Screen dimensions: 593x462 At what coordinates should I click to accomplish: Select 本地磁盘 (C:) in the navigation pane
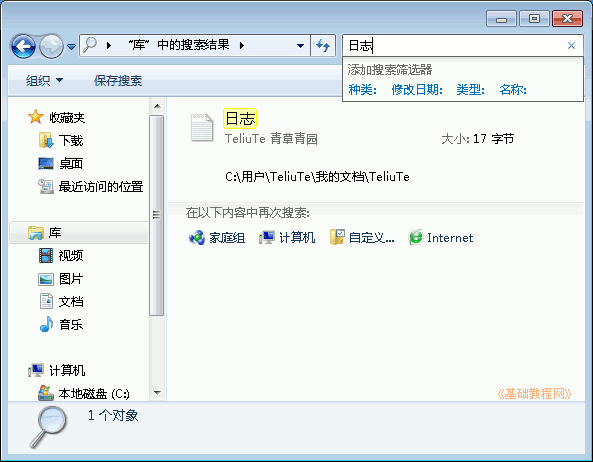coord(84,393)
